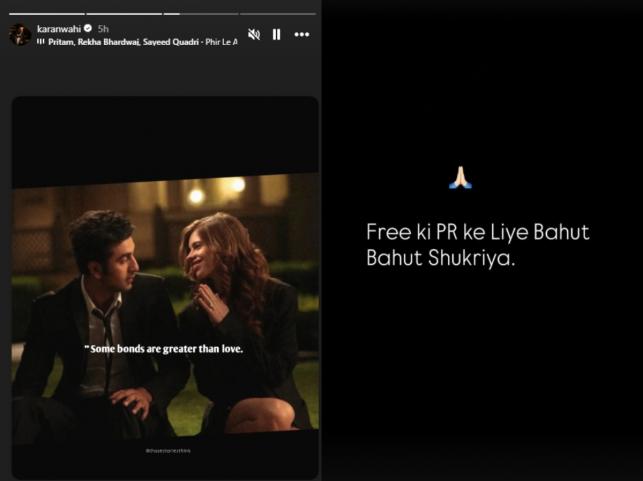Open karanwahi's profile picture
The width and height of the screenshot is (643, 481).
tap(19, 34)
